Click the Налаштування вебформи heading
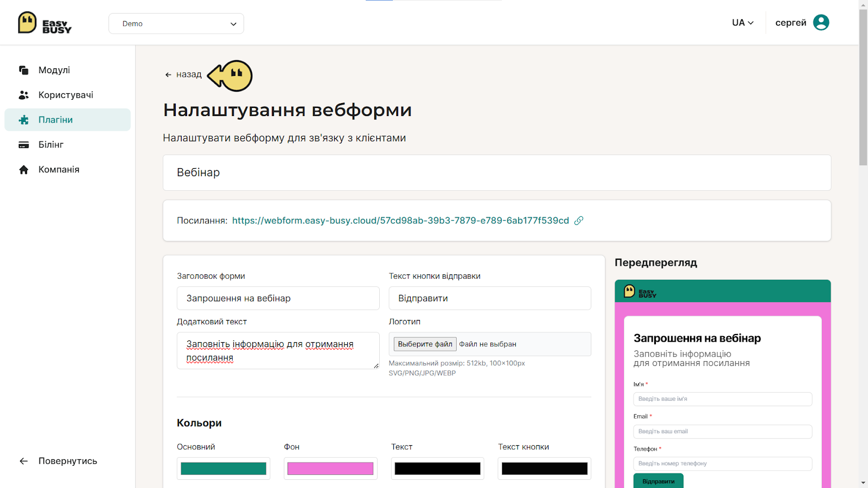 288,110
